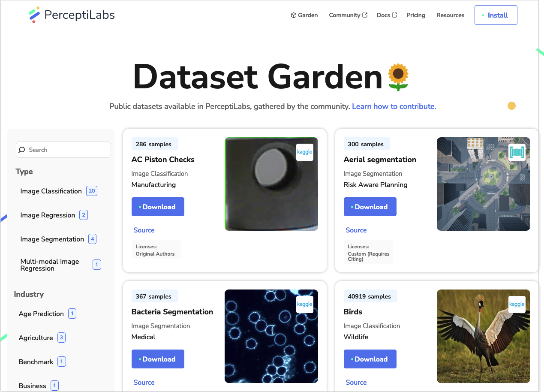The width and height of the screenshot is (544, 392).
Task: Click the AC Piston Checks thumbnail image
Action: pos(271,184)
